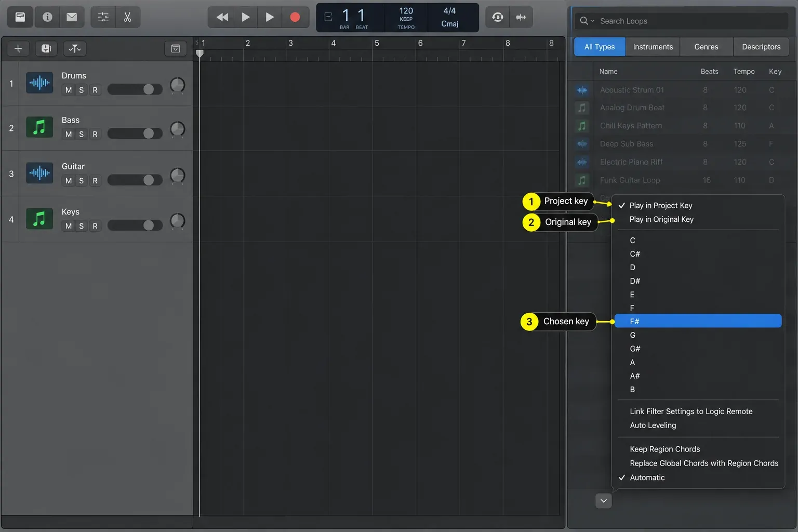Start playback with the first Play button

tap(246, 17)
